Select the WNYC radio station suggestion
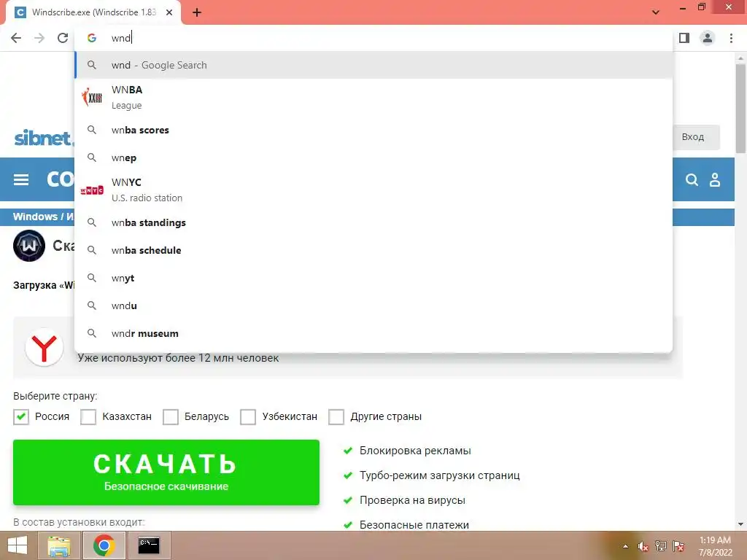The height and width of the screenshot is (560, 747). coord(373,190)
